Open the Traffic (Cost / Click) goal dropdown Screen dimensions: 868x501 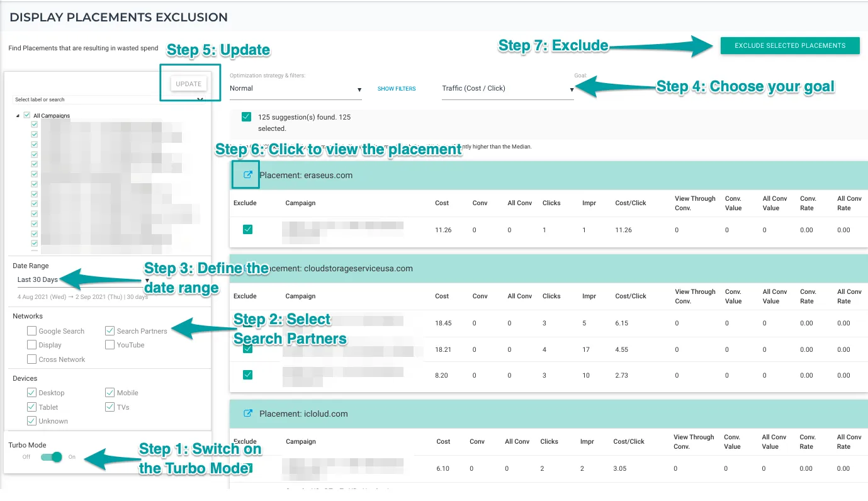tap(507, 89)
